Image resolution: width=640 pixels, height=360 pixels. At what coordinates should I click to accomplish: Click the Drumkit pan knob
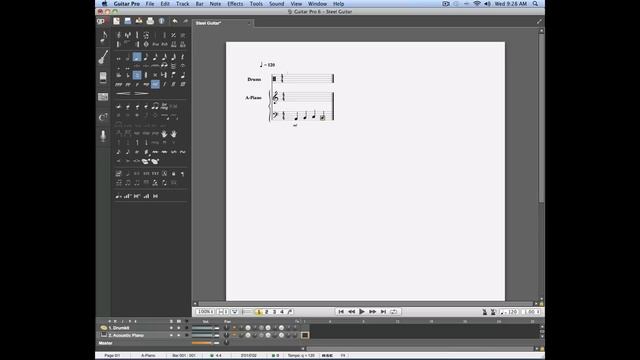tap(227, 328)
